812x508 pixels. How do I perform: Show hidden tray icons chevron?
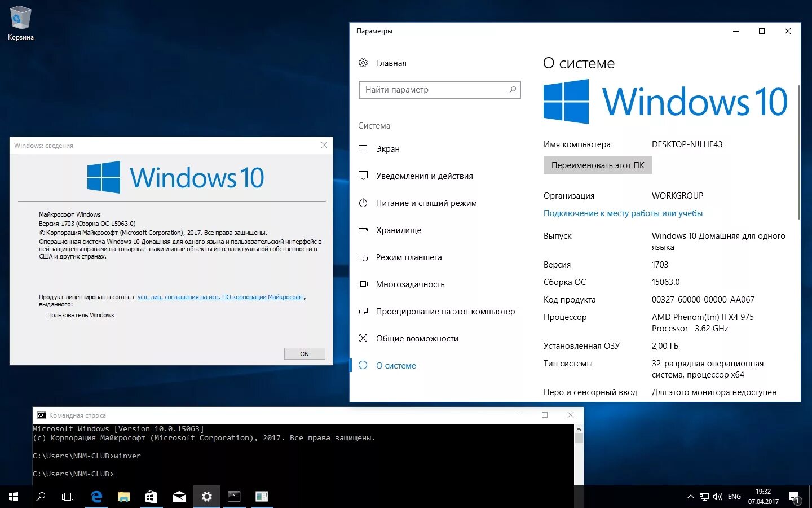[x=691, y=497]
